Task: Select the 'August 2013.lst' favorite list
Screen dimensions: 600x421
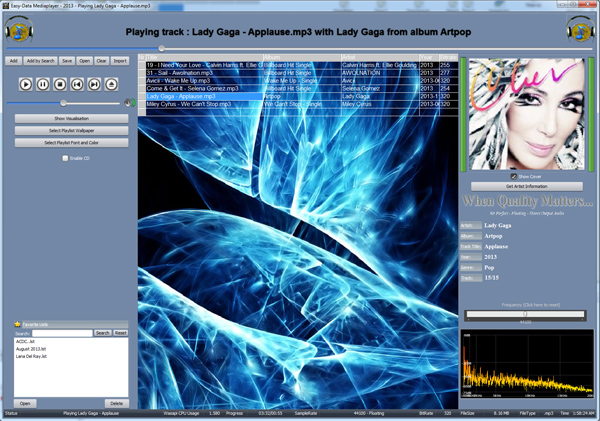Action: (x=31, y=349)
